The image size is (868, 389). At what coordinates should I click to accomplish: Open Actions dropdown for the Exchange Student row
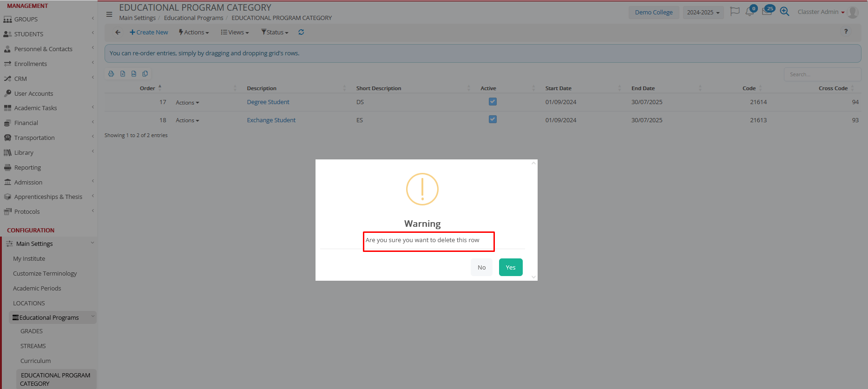pyautogui.click(x=187, y=120)
